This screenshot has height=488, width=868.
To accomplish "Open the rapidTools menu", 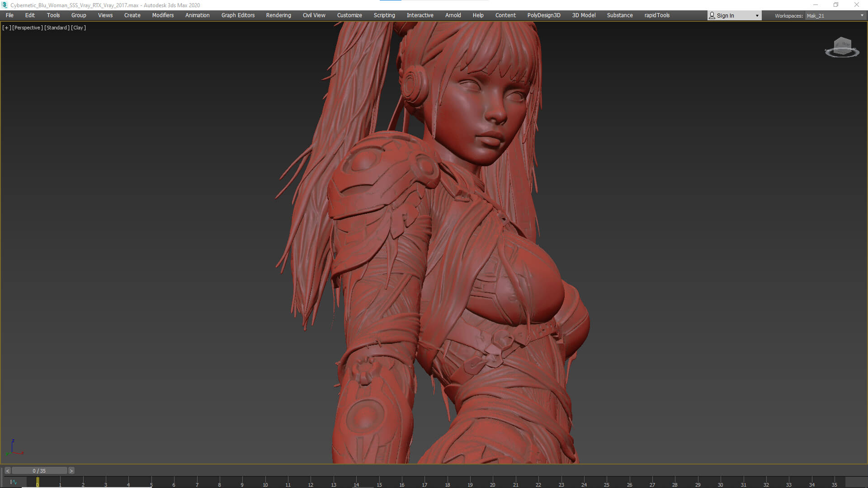I will (657, 15).
